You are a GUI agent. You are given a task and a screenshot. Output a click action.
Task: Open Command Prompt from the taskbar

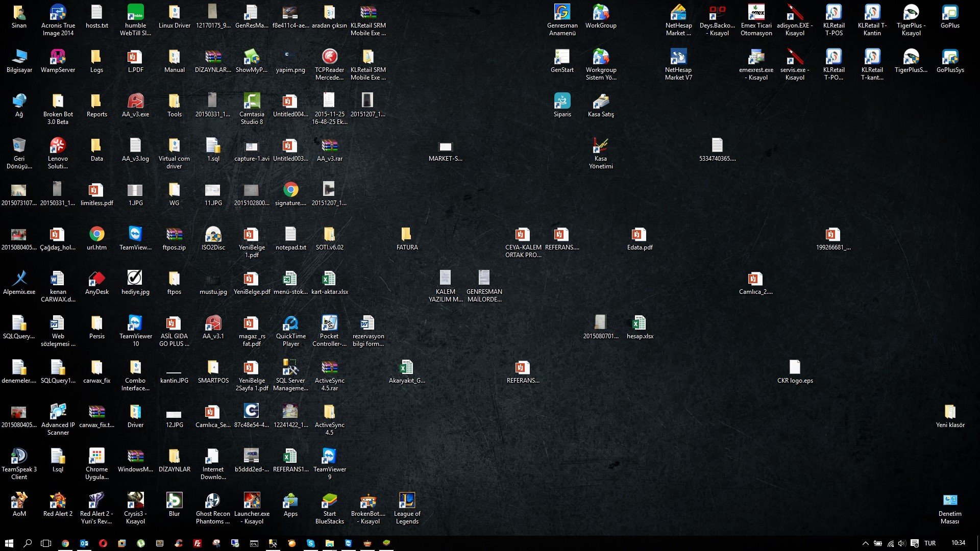[x=254, y=543]
